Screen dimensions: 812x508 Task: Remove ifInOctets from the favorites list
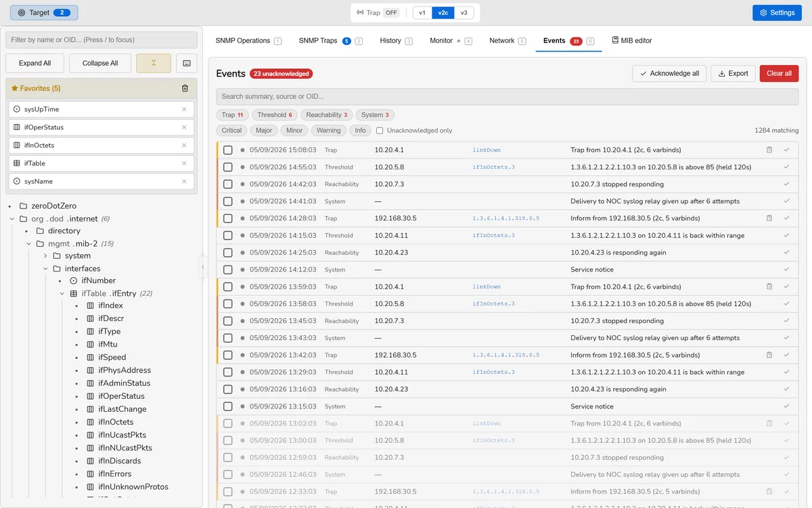click(x=184, y=145)
